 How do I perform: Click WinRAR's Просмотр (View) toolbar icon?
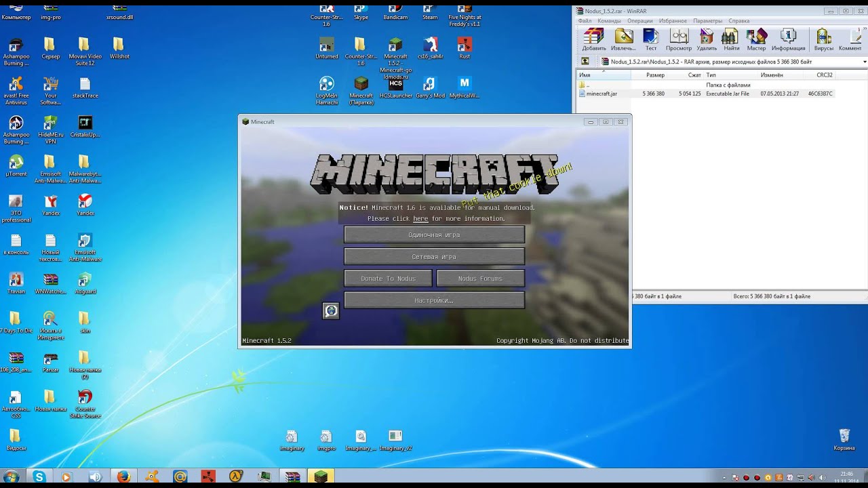[x=679, y=40]
